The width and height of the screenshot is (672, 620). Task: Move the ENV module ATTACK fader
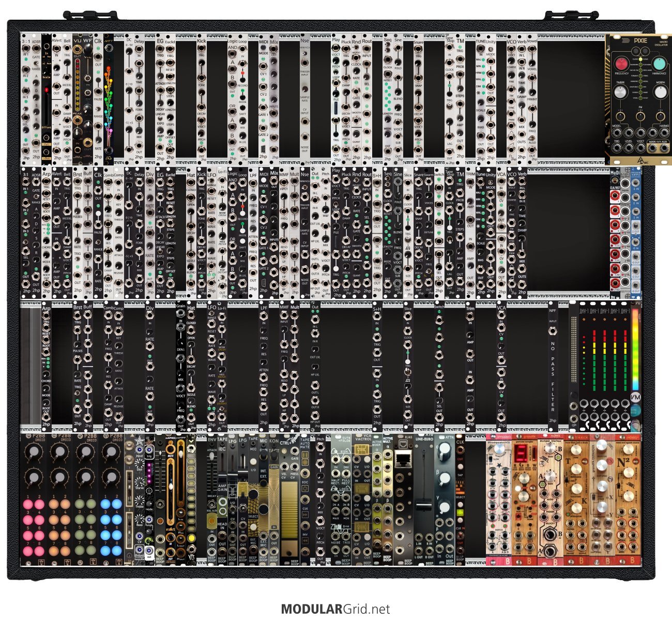211,456
